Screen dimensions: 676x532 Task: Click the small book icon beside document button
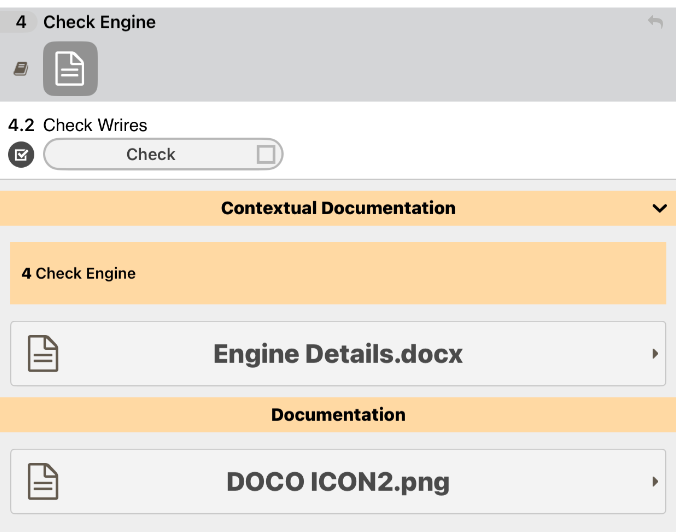coord(21,69)
